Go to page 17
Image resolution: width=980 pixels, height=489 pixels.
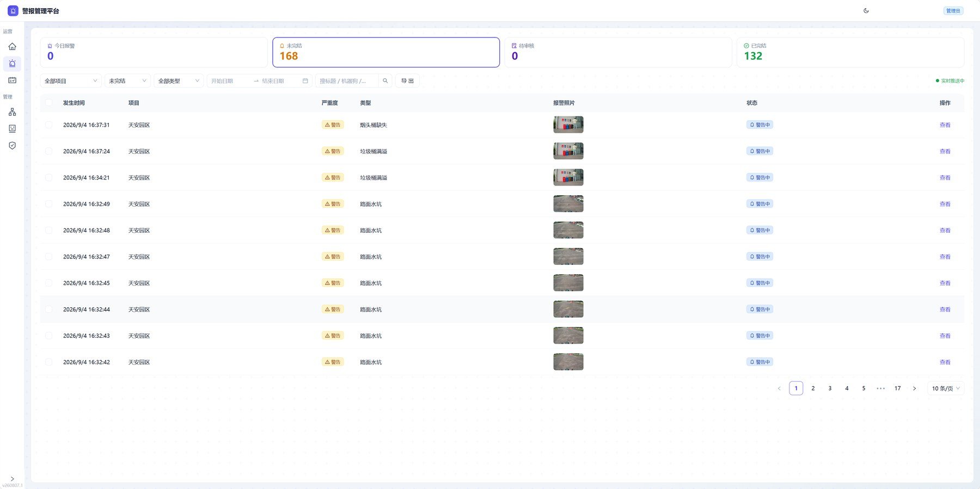[x=897, y=388]
